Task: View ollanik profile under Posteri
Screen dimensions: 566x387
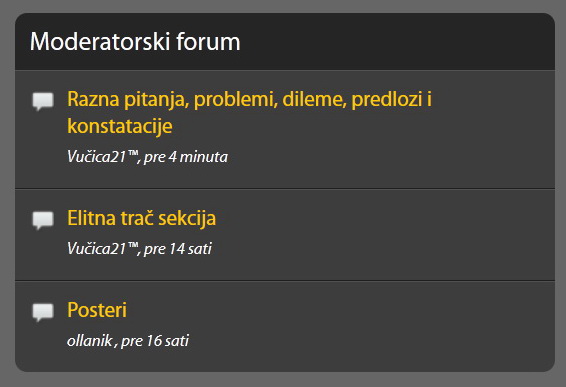Action: click(90, 340)
